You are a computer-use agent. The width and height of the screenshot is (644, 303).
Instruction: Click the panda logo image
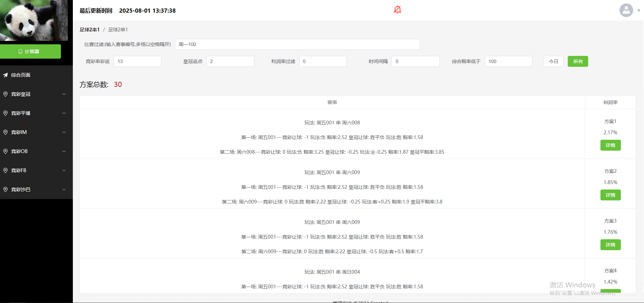[34, 20]
